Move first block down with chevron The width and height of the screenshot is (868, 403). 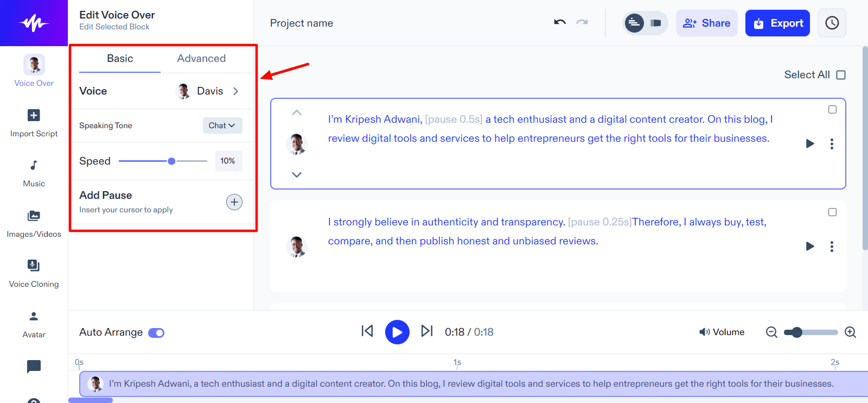pos(297,175)
